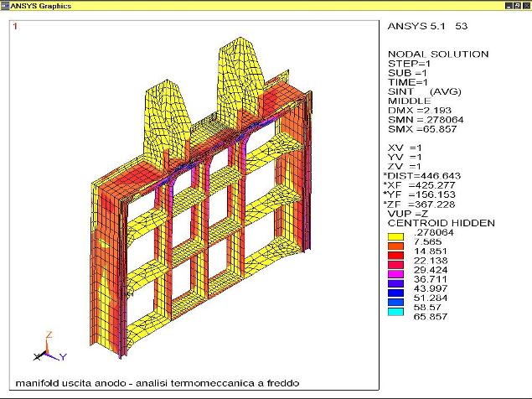
Task: Click the magenta legend color swatch
Action: click(x=395, y=274)
